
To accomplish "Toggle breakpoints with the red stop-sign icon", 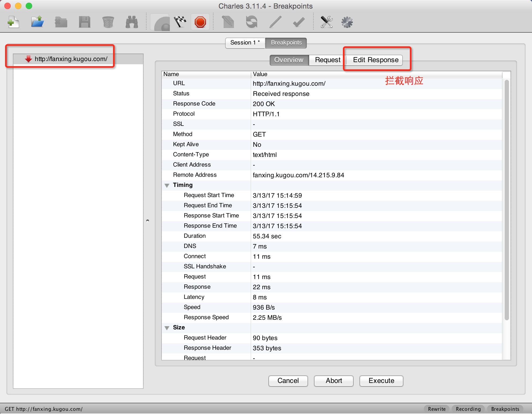I will [x=200, y=22].
